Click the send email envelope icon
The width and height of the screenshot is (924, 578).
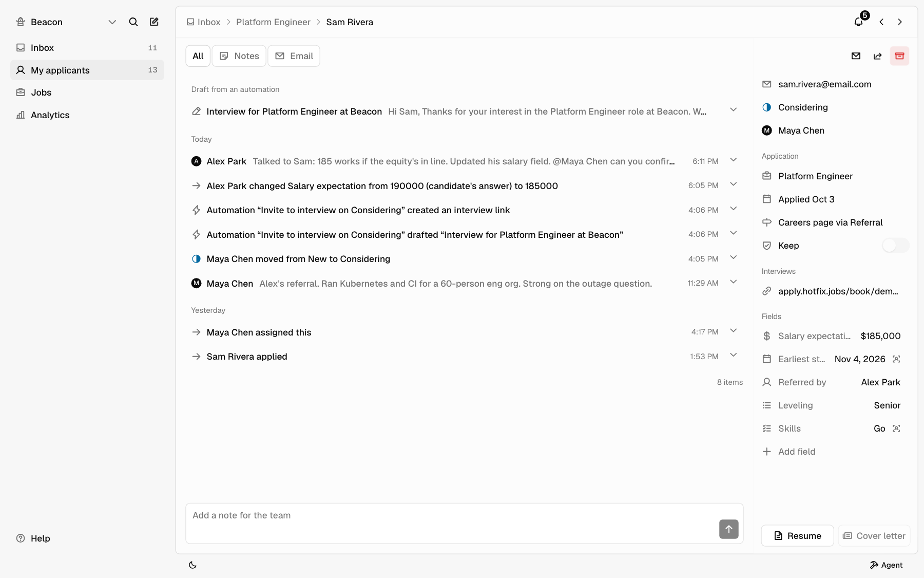pos(856,56)
